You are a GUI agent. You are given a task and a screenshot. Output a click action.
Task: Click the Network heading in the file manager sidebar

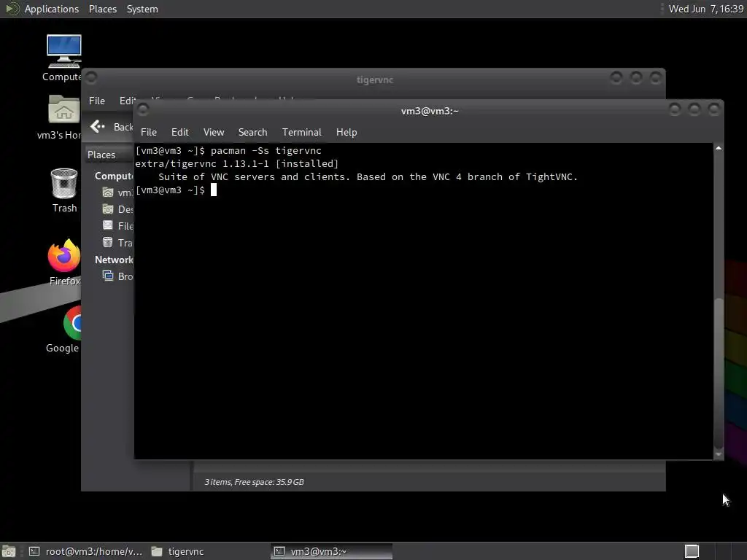[114, 260]
